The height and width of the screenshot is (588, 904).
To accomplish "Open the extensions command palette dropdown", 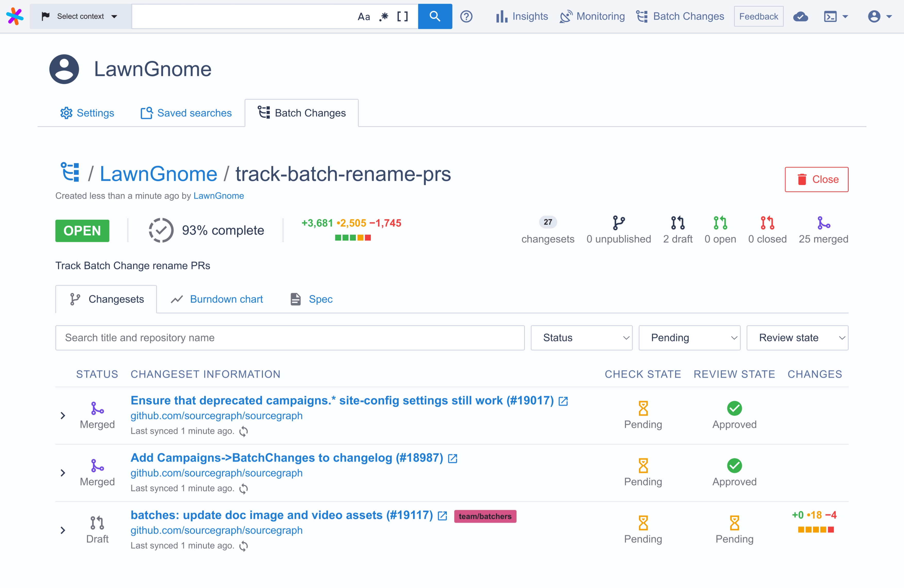I will point(836,16).
